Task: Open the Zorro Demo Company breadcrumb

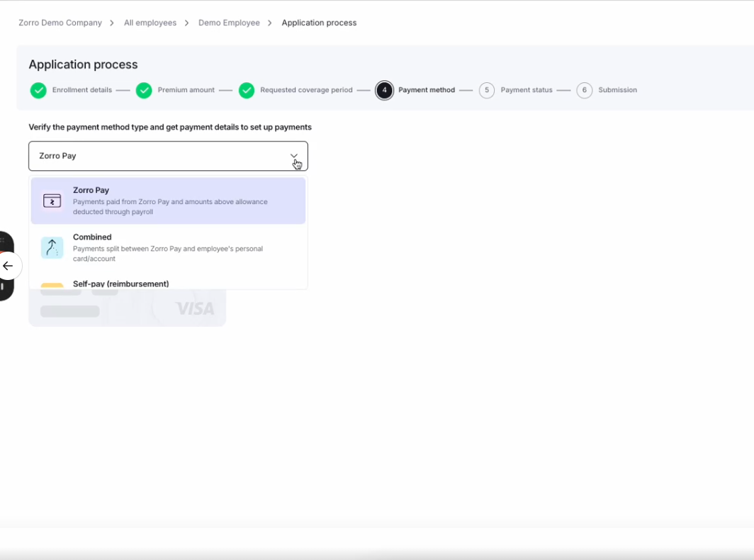Action: click(60, 23)
